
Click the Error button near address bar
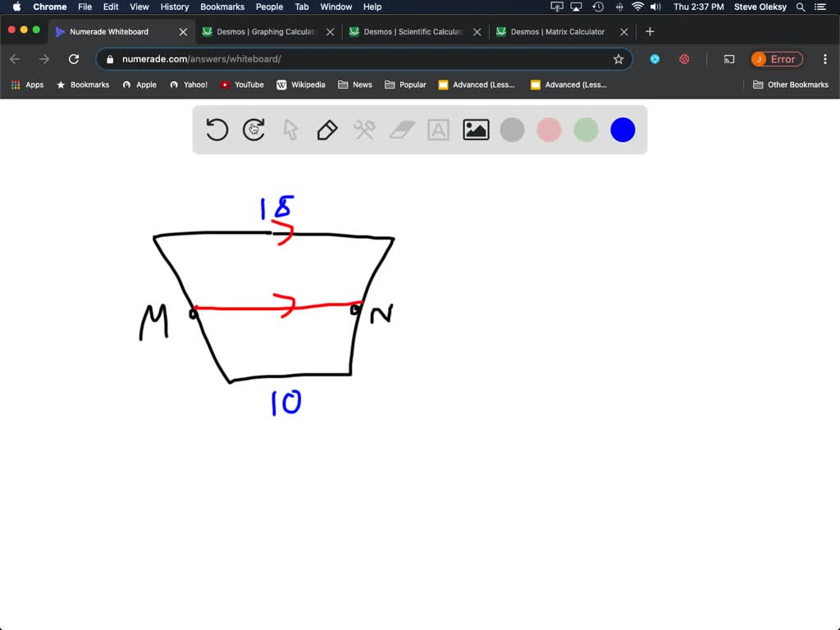pos(776,59)
